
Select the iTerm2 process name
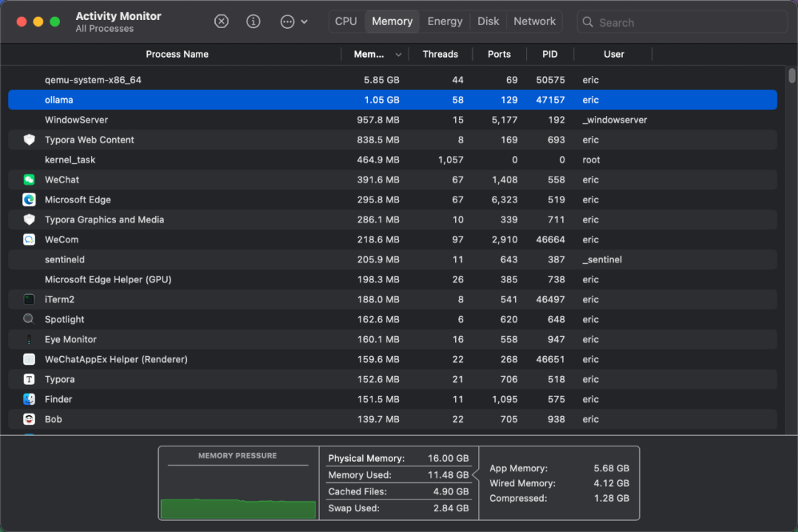[x=59, y=299]
